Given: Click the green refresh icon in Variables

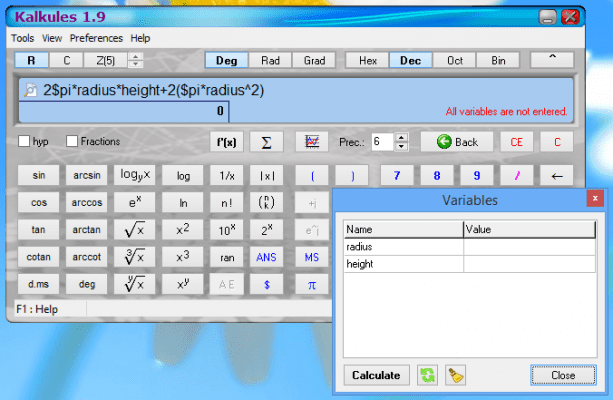Looking at the screenshot, I should pos(427,375).
